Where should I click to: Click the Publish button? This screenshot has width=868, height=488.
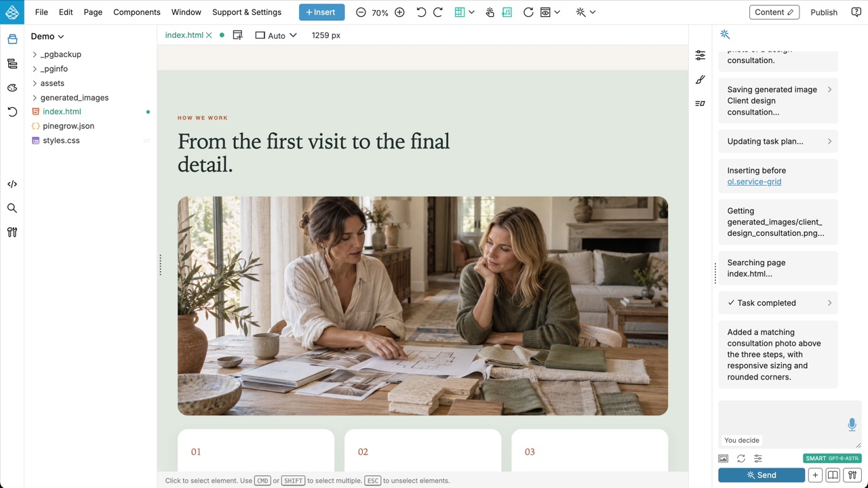pyautogui.click(x=824, y=12)
